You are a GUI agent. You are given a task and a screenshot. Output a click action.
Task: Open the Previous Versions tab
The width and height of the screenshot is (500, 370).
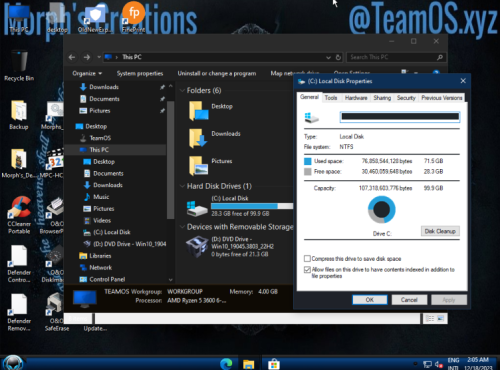(x=442, y=98)
